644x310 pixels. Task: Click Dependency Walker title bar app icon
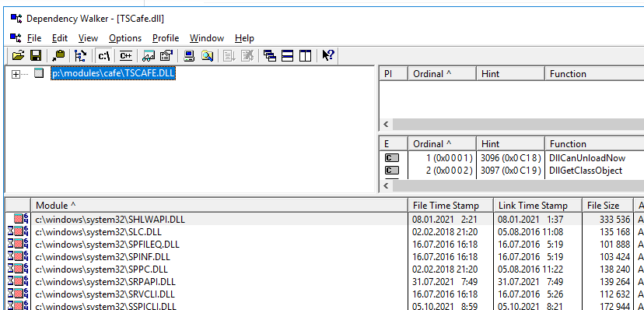pos(16,19)
